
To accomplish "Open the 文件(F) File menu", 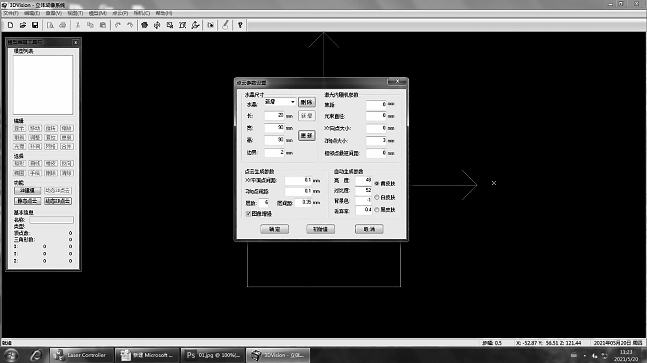I will pyautogui.click(x=11, y=13).
